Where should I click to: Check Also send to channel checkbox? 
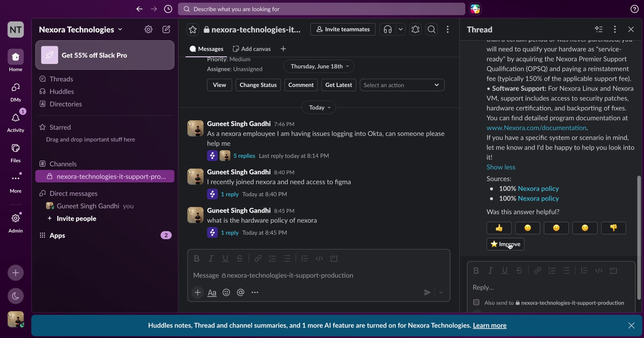(x=476, y=302)
